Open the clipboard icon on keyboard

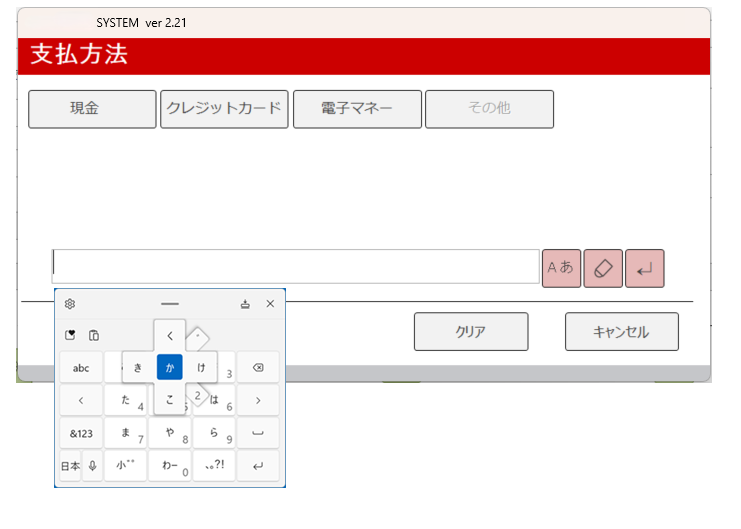pyautogui.click(x=94, y=335)
